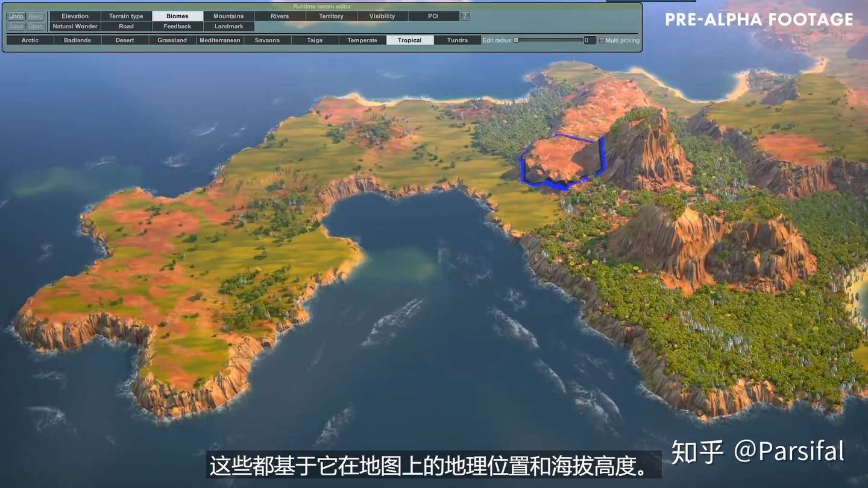The image size is (868, 488).
Task: Switch to the Territory tab
Action: (x=331, y=16)
